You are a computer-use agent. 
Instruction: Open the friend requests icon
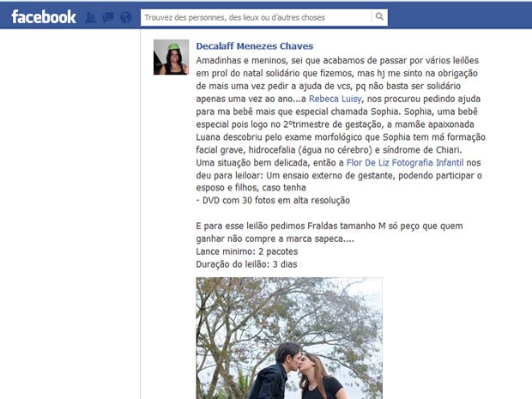point(90,17)
